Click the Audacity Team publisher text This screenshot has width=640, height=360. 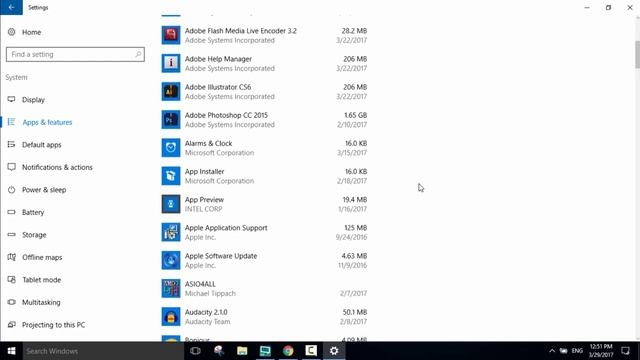pyautogui.click(x=207, y=322)
